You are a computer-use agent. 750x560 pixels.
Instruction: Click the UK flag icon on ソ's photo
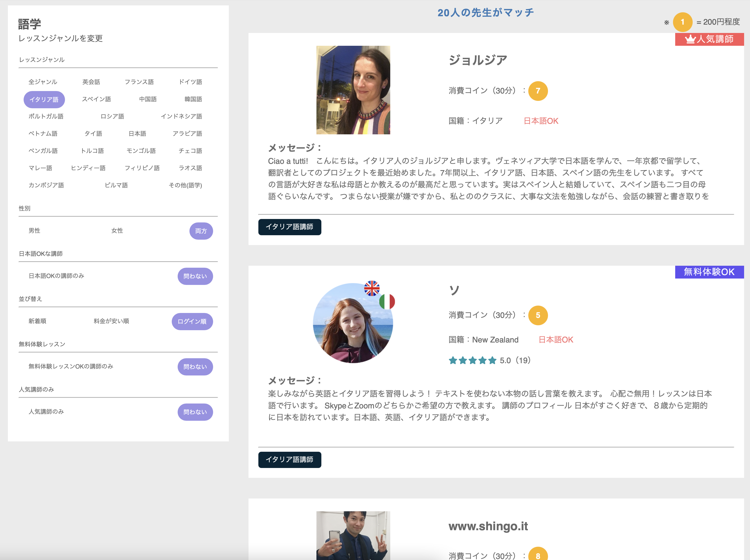pos(372,288)
